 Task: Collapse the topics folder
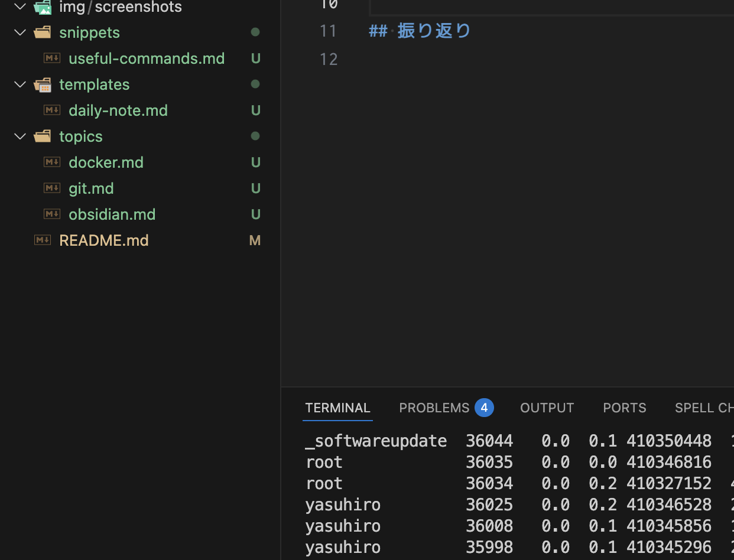tap(20, 136)
